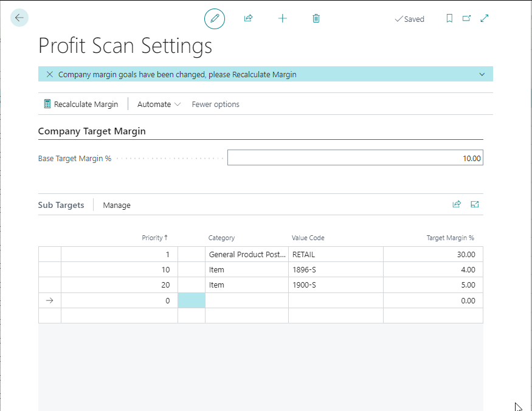Viewport: 532px width, 411px height.
Task: Click the pencil edit icon
Action: 214,19
